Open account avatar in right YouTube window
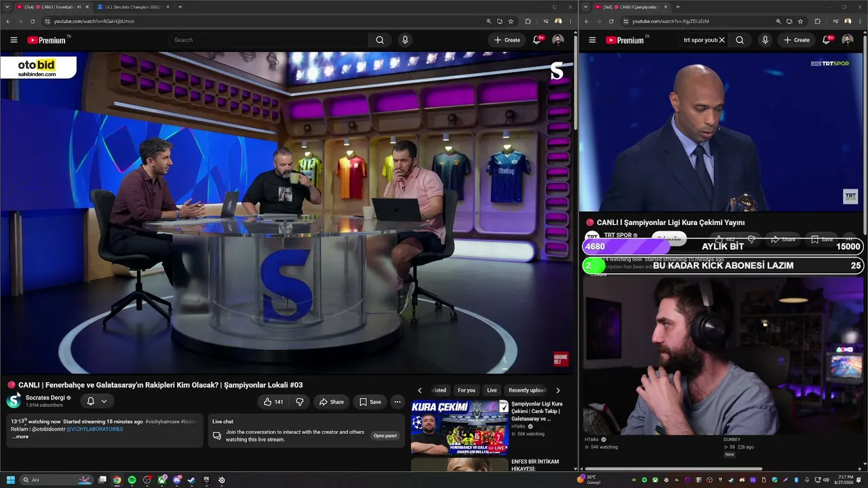Viewport: 868px width, 488px height. [847, 40]
